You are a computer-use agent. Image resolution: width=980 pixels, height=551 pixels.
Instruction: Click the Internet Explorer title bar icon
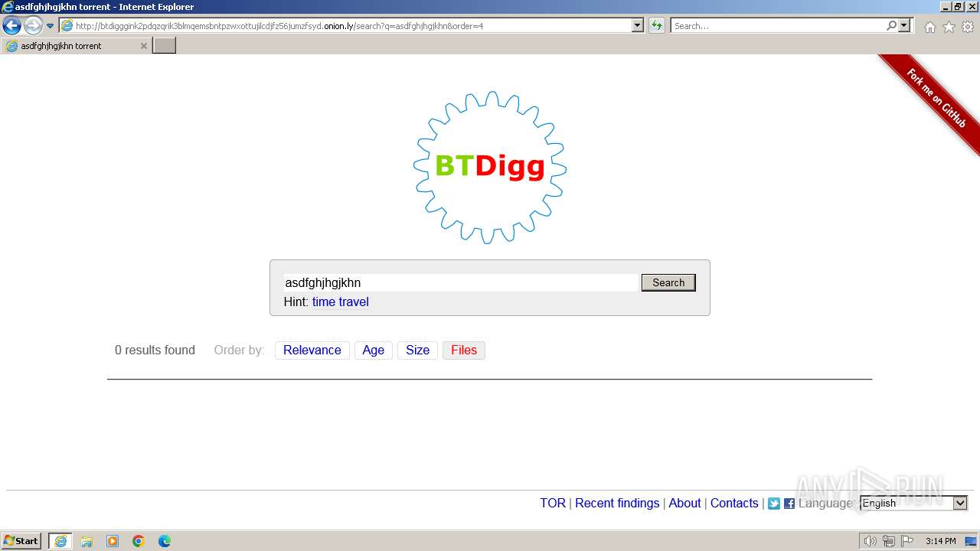click(x=8, y=7)
